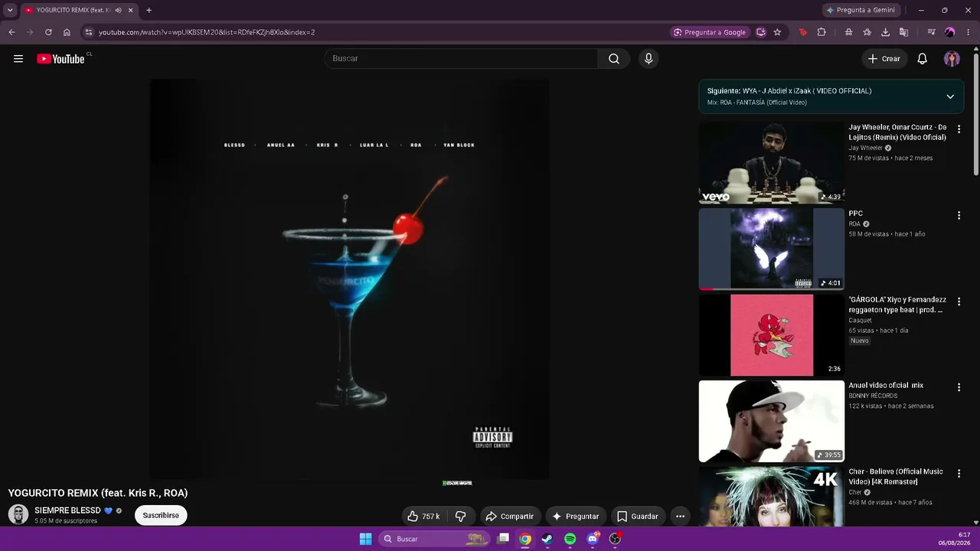Open the SIEMPRE BLESSD channel avatar

coord(18,514)
